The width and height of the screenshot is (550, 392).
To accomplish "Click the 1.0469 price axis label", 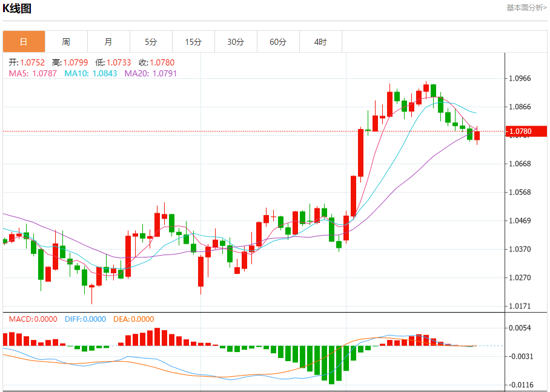I will [x=520, y=221].
